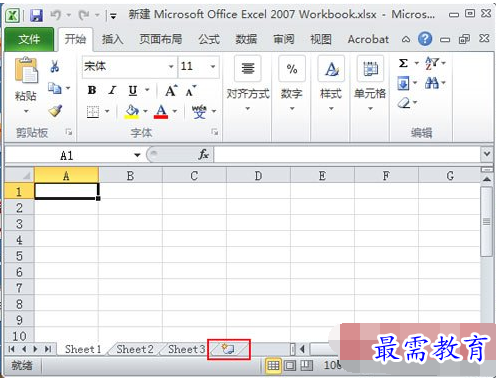Open Clipboard pane launcher
This screenshot has height=380, width=496.
(x=69, y=132)
